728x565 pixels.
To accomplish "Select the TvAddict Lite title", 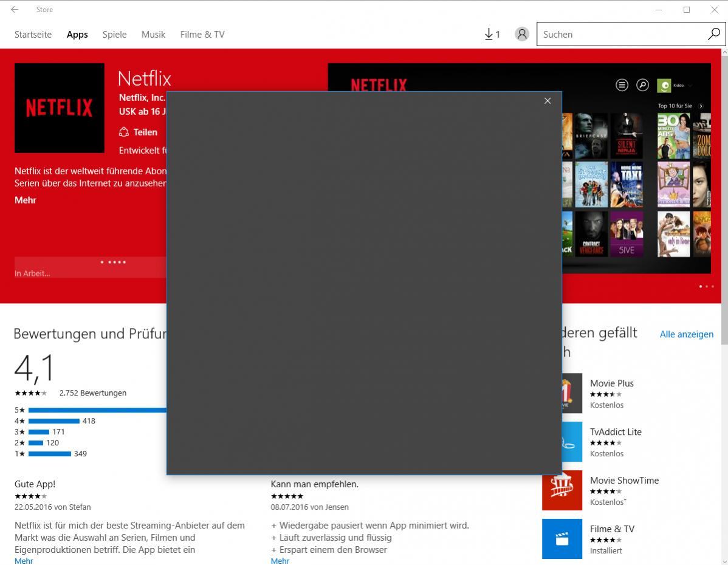I will pos(616,432).
